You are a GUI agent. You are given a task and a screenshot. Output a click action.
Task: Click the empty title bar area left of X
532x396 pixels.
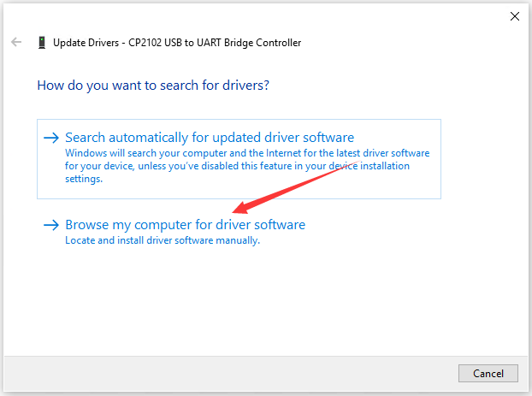click(342, 15)
